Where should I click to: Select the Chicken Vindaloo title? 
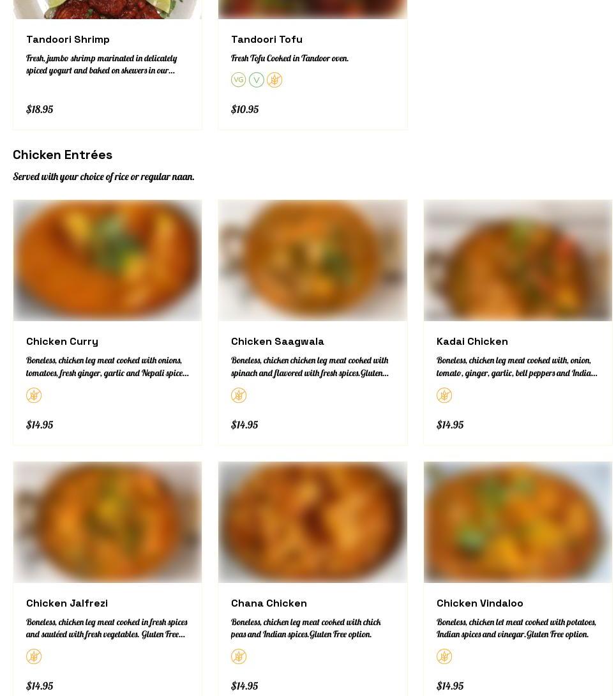point(480,603)
